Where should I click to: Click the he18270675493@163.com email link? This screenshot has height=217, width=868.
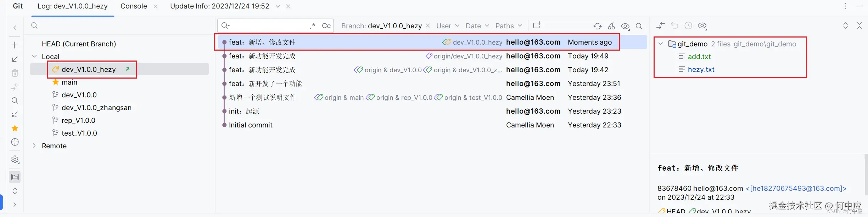click(x=796, y=188)
